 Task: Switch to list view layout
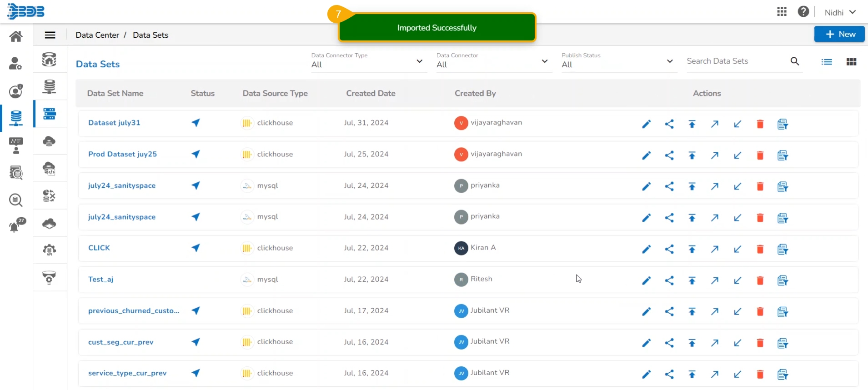point(826,62)
